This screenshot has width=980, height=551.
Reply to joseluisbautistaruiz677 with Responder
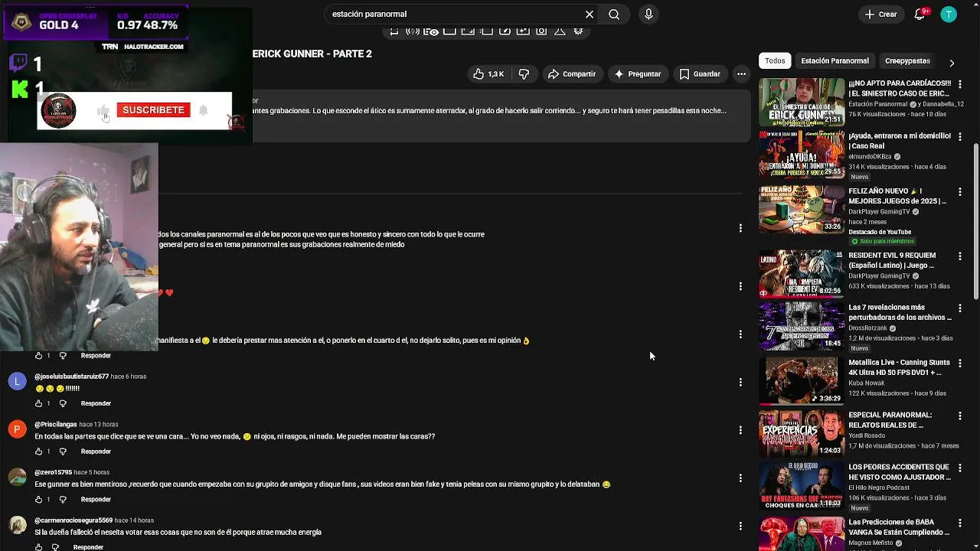click(x=96, y=403)
